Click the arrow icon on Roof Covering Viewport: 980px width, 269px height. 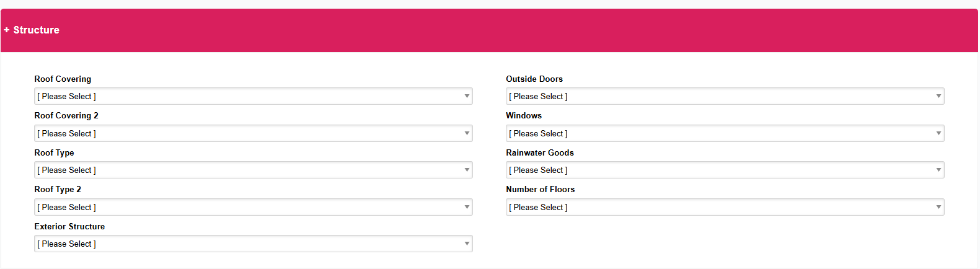[x=467, y=96]
